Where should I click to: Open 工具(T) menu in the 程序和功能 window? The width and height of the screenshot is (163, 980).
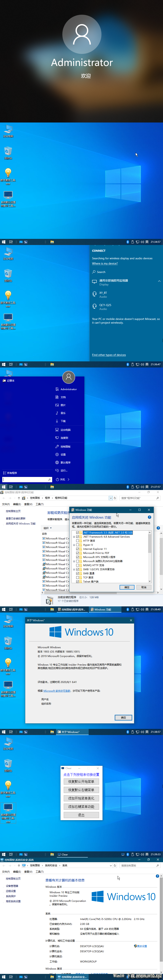tap(40, 504)
